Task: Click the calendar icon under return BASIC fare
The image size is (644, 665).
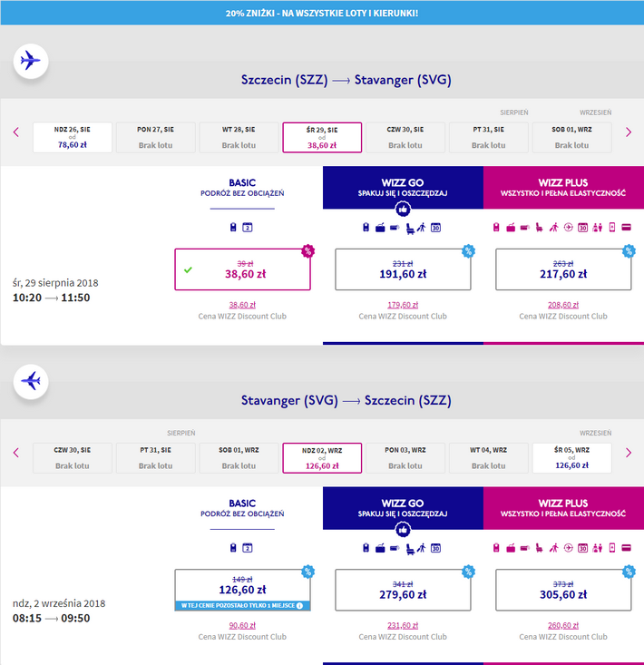Action: [x=248, y=548]
